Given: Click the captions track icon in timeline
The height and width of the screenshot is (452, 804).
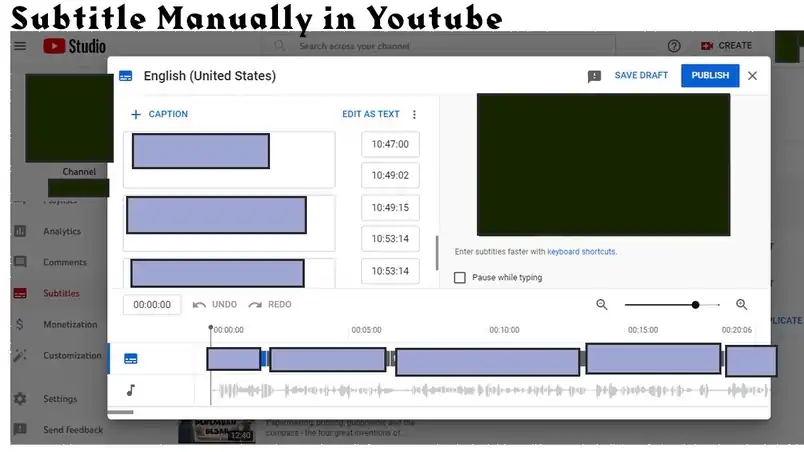Looking at the screenshot, I should click(x=131, y=359).
